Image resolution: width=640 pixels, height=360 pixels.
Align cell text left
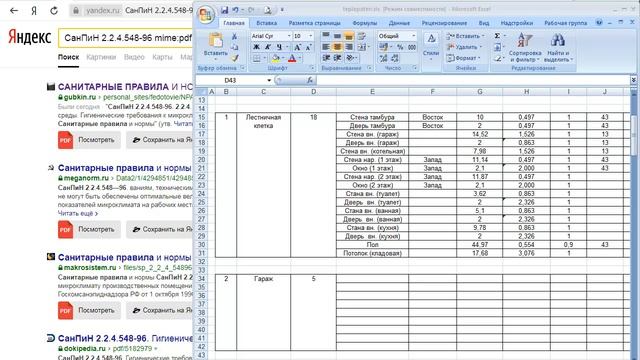(326, 47)
